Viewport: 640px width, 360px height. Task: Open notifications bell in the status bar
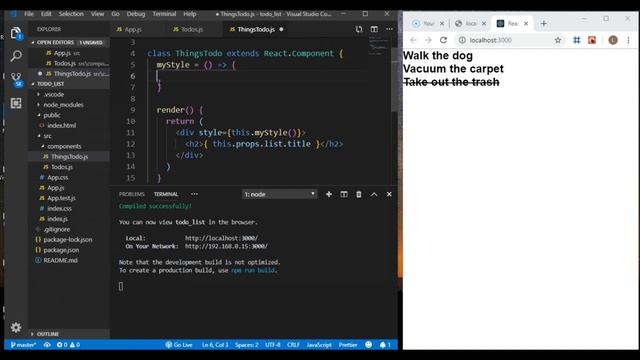coord(385,345)
